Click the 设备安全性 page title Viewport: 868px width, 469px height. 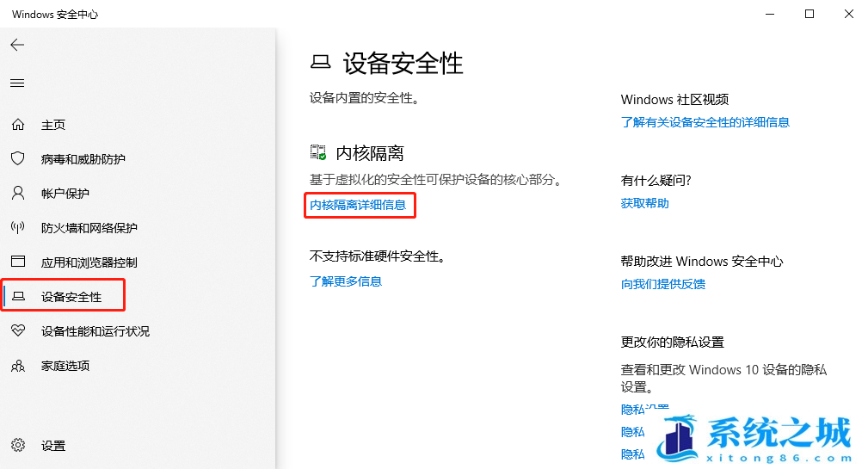point(403,63)
